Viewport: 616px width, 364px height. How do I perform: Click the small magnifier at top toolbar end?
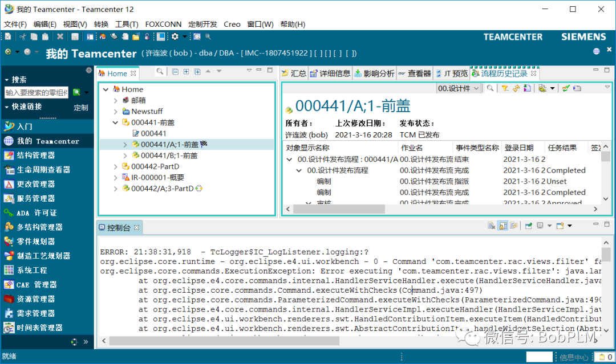pyautogui.click(x=208, y=36)
